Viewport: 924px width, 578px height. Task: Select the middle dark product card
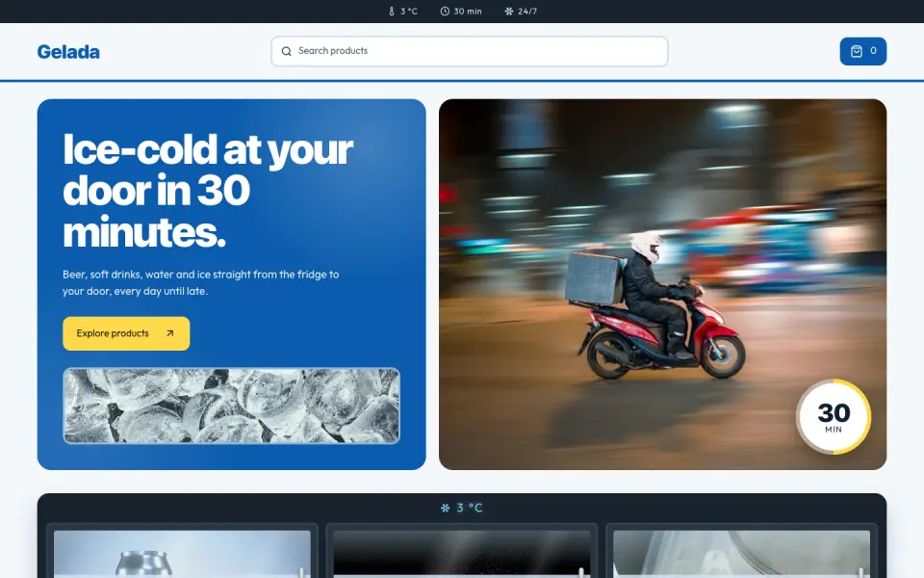pos(461,553)
